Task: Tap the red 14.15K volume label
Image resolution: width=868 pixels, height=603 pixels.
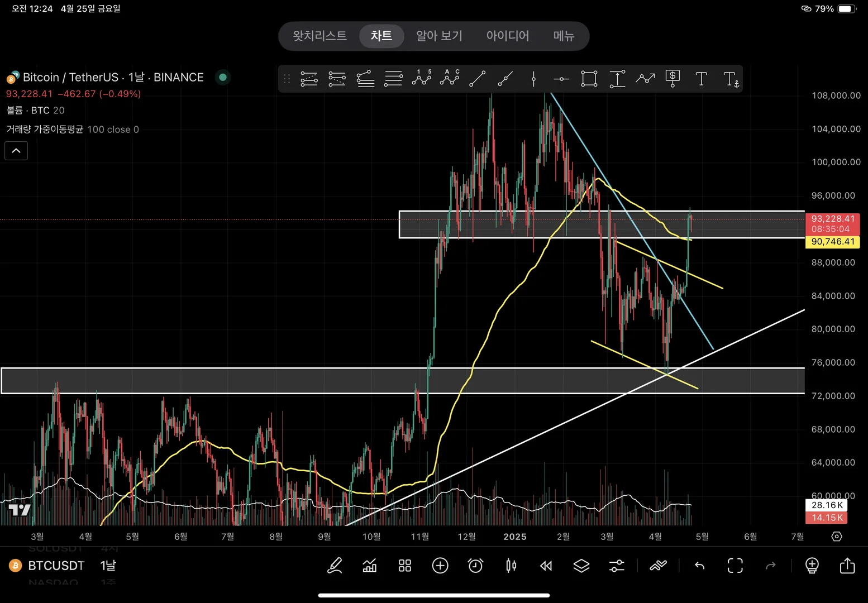Action: click(x=827, y=518)
